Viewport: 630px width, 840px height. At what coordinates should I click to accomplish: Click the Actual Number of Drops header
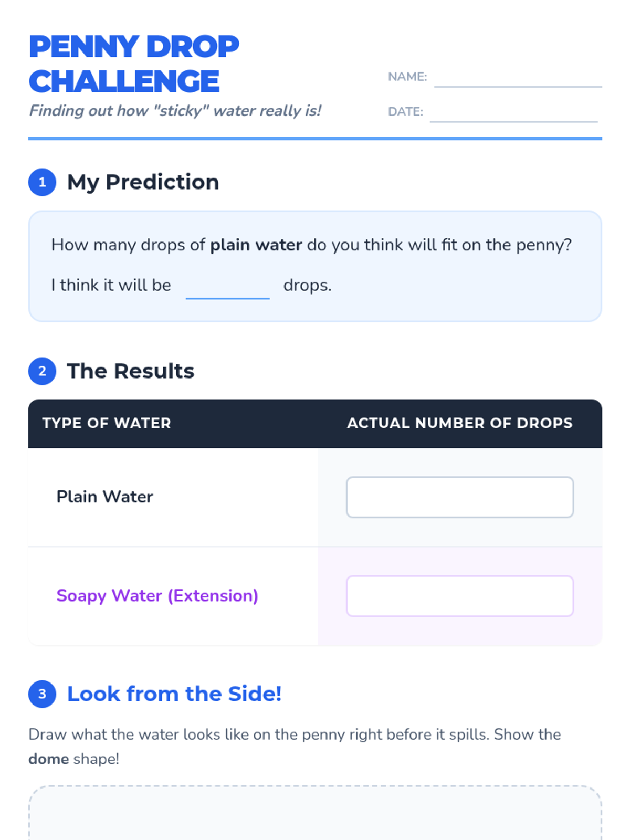[459, 423]
